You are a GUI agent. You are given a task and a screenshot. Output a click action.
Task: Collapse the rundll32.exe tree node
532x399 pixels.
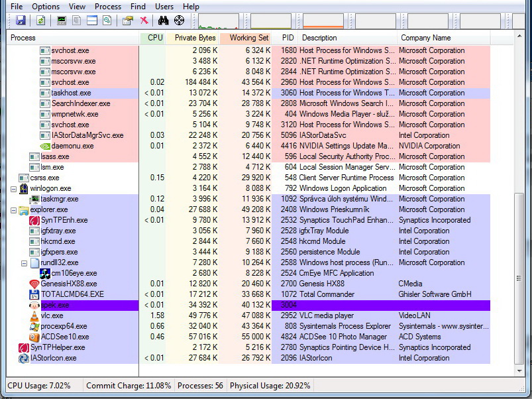tap(24, 263)
